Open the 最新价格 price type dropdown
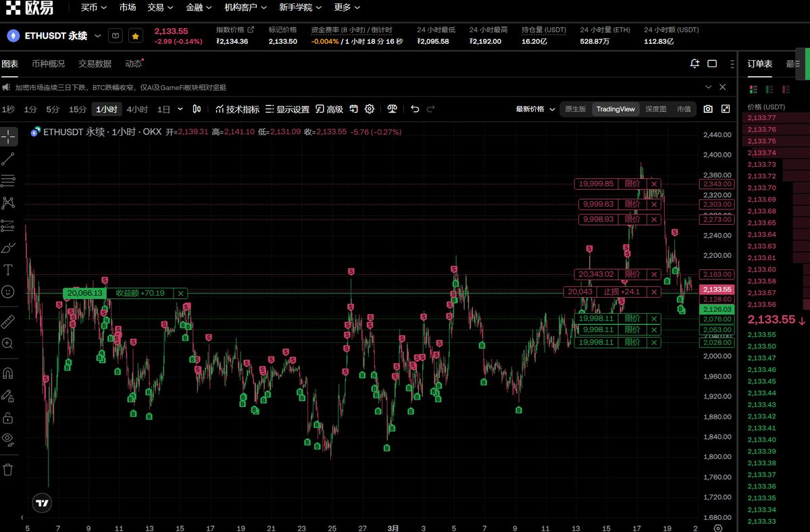Image resolution: width=810 pixels, height=532 pixels. (535, 109)
